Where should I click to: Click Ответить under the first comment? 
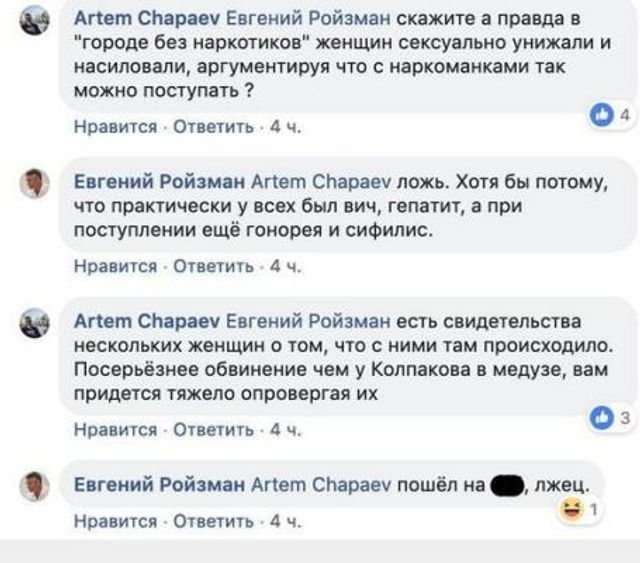214,127
